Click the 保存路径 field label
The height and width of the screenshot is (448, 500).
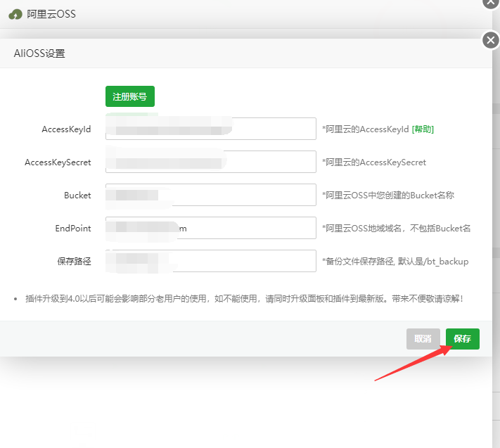pyautogui.click(x=75, y=262)
